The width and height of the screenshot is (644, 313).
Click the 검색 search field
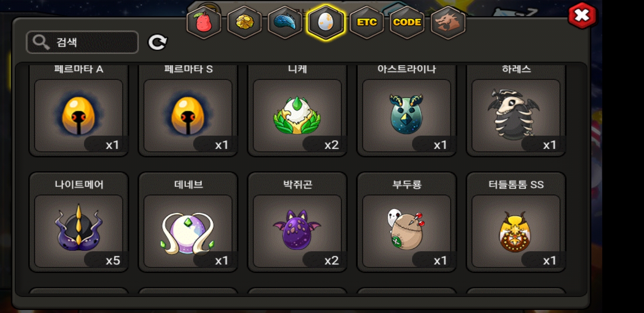[82, 42]
